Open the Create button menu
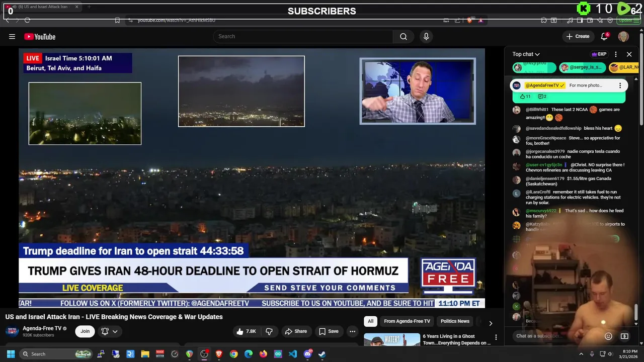The width and height of the screenshot is (644, 362). click(578, 36)
